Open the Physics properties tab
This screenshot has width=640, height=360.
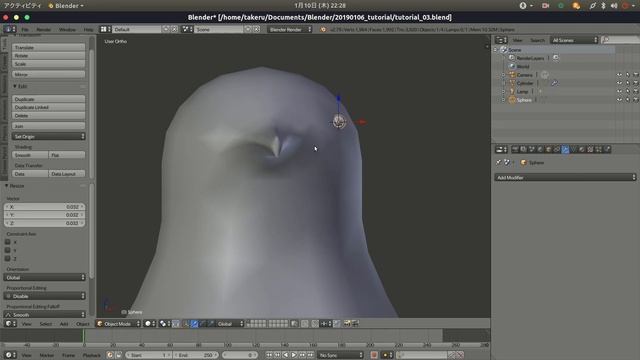click(x=607, y=149)
